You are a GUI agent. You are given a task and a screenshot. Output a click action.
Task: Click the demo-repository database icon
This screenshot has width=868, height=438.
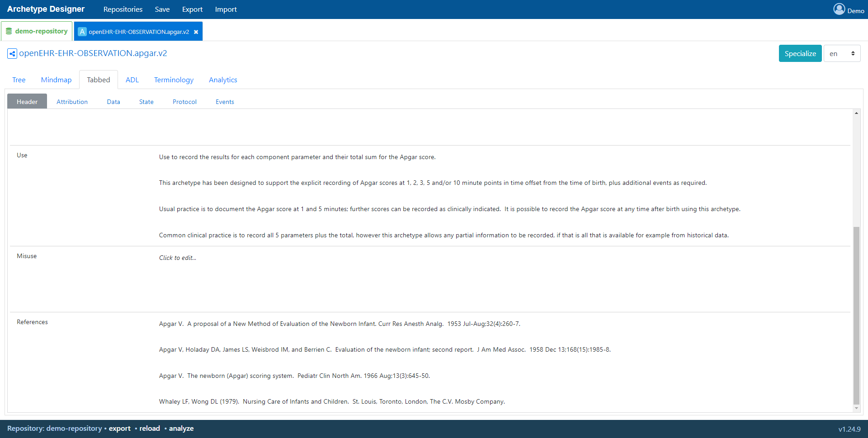9,31
